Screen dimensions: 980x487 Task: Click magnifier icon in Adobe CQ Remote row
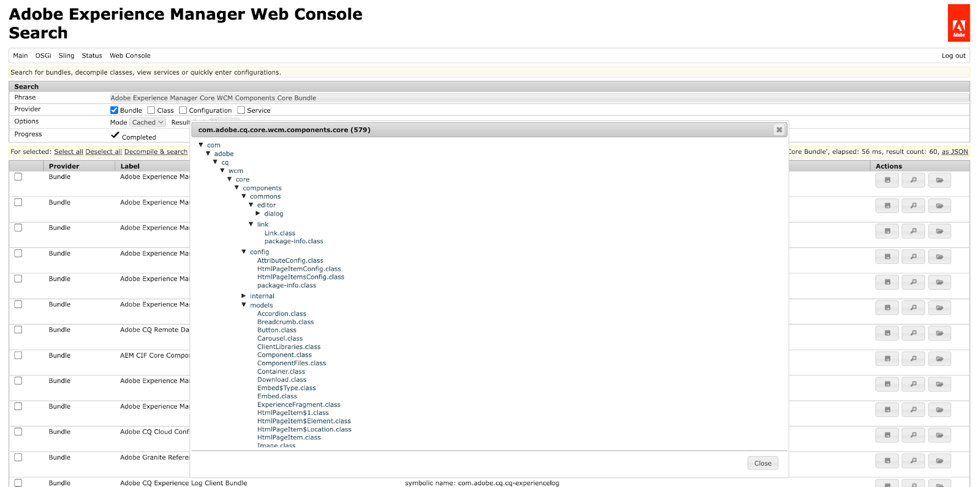tap(913, 333)
